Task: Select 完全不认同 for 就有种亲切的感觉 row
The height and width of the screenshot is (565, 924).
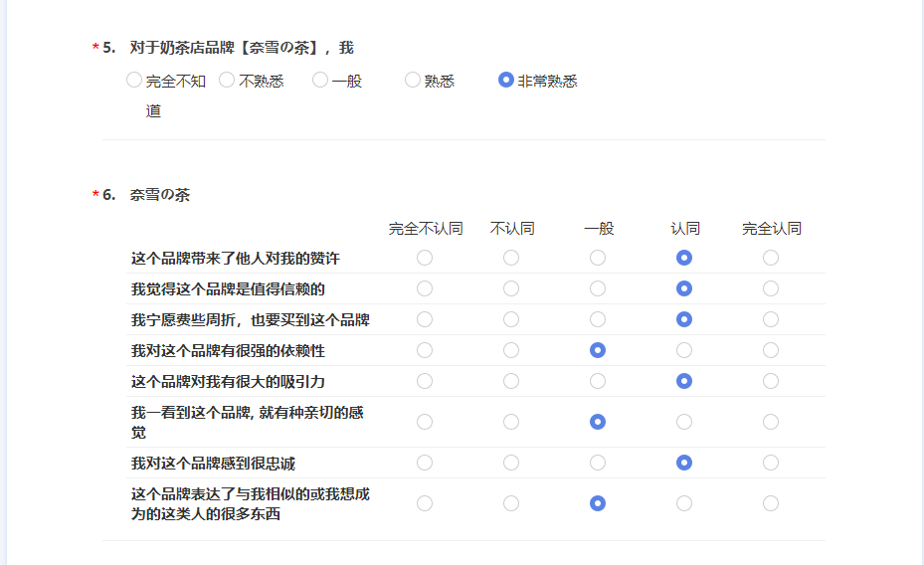Action: coord(425,422)
